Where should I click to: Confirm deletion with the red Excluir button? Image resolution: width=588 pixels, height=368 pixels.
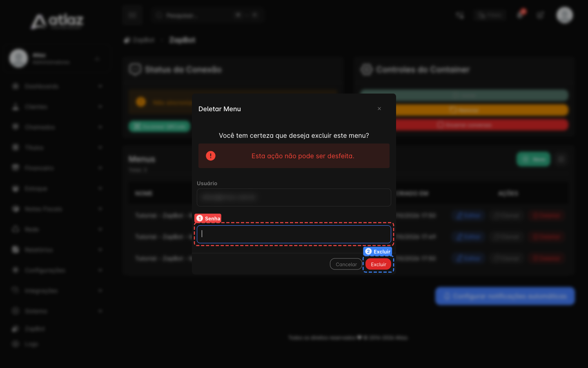pos(379,264)
